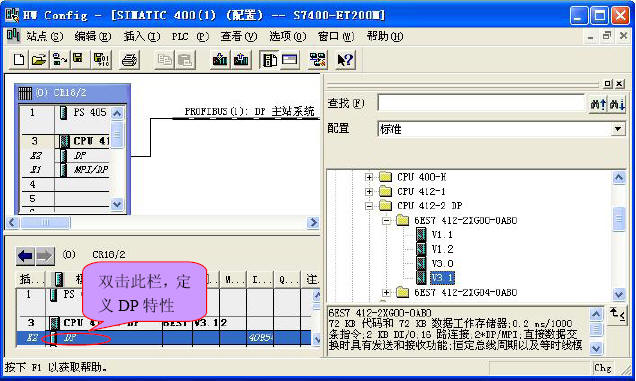Expand the 6ES7 412-2XG04-0AB0 folder

coord(386,292)
